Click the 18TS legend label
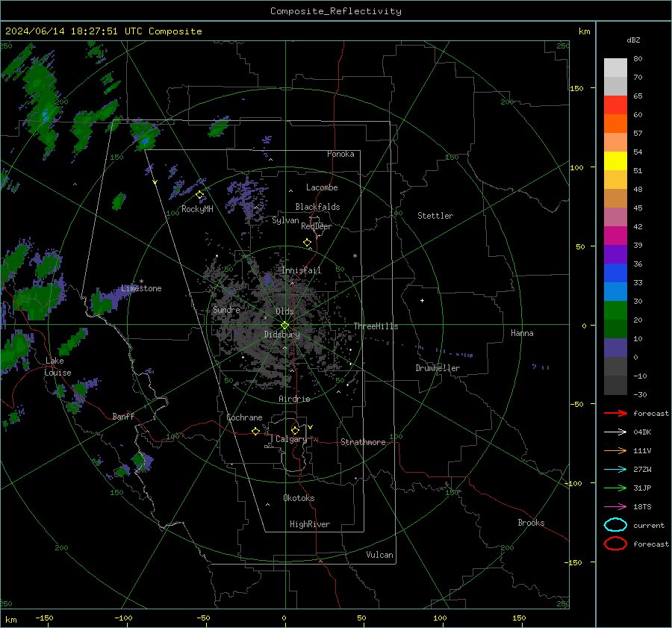The height and width of the screenshot is (628, 672). (642, 507)
